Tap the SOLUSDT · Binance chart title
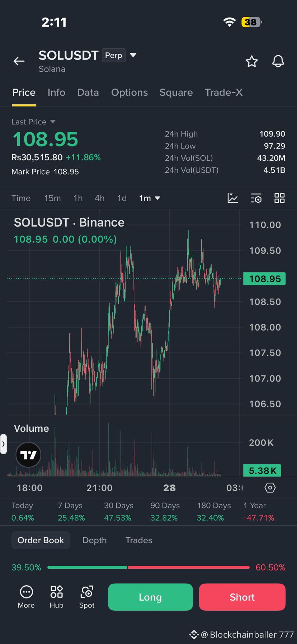 [69, 222]
